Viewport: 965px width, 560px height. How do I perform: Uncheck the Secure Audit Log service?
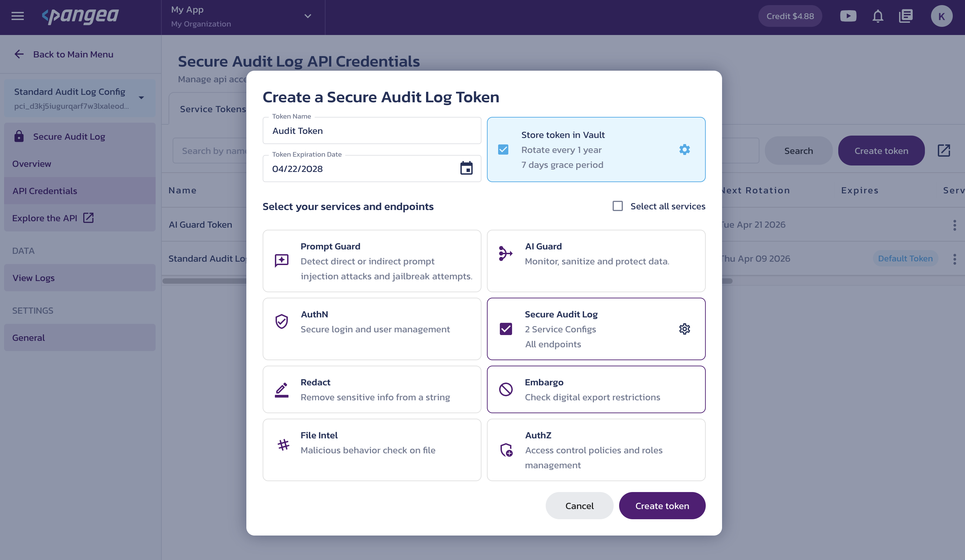506,329
